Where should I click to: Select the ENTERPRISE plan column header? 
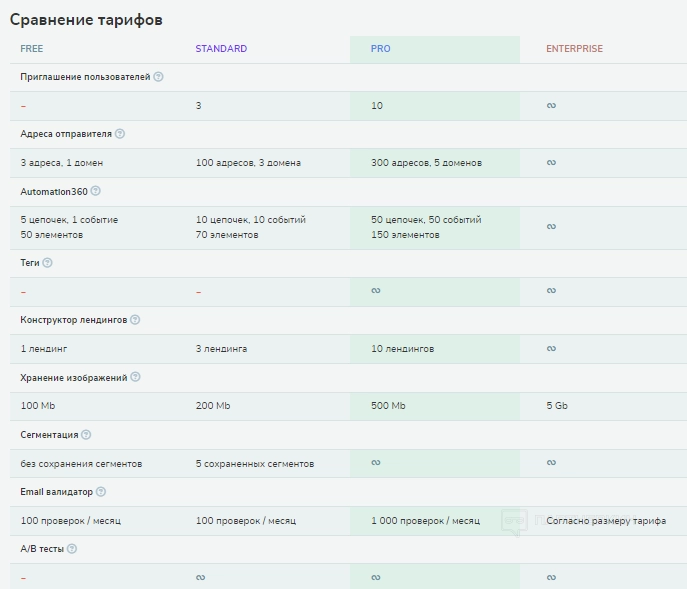coord(574,49)
